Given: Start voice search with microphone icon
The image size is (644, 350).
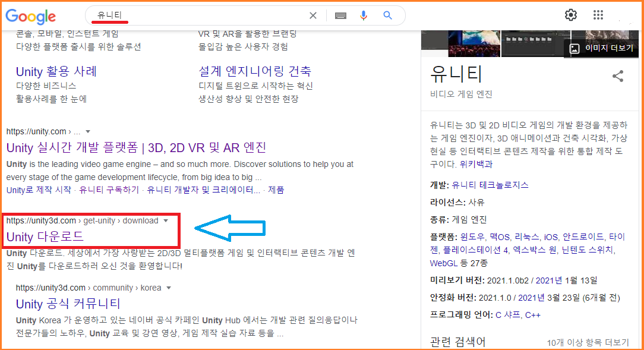Looking at the screenshot, I should point(364,15).
